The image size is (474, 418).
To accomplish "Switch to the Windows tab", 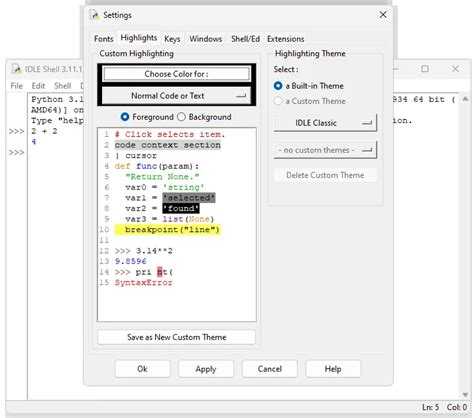I will [x=206, y=39].
